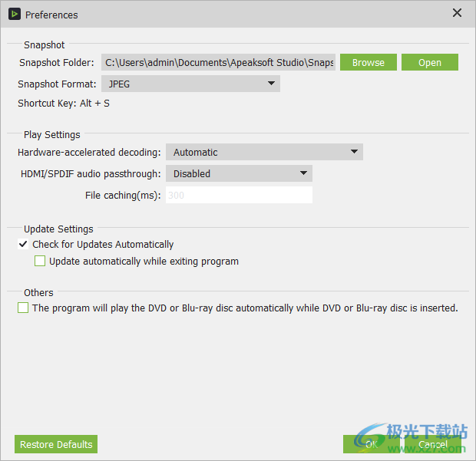The width and height of the screenshot is (476, 461).
Task: Click the Update Settings section header
Action: pos(58,229)
